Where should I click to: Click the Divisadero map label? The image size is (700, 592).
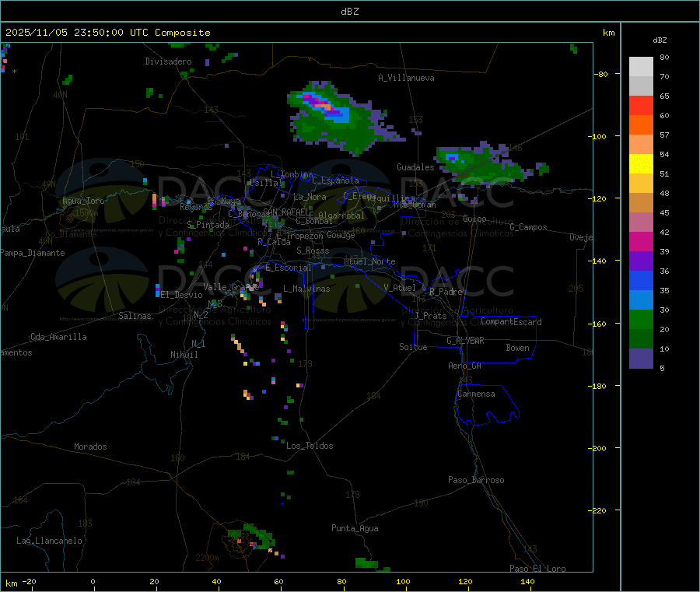(x=168, y=61)
